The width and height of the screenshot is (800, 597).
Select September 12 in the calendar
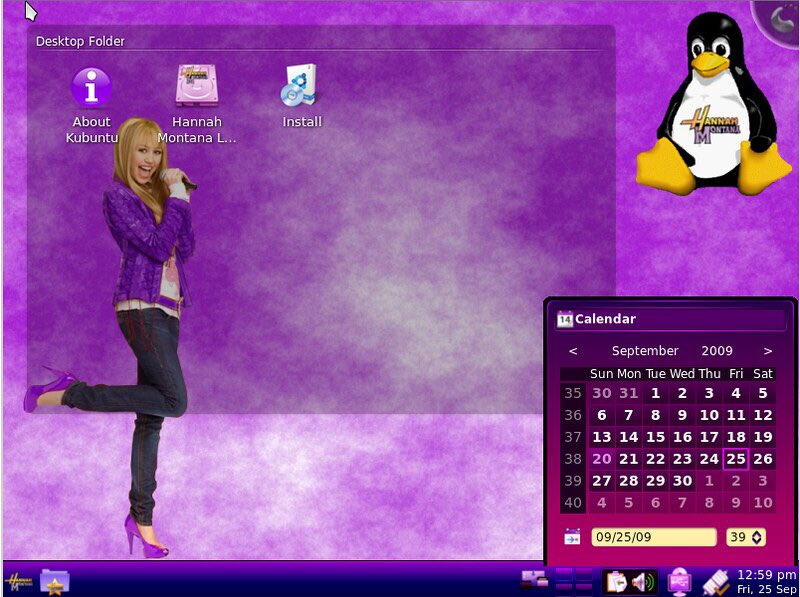coord(763,415)
